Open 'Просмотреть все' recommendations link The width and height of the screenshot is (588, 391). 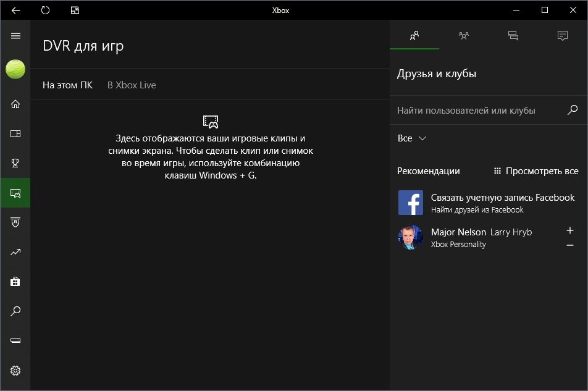point(536,171)
